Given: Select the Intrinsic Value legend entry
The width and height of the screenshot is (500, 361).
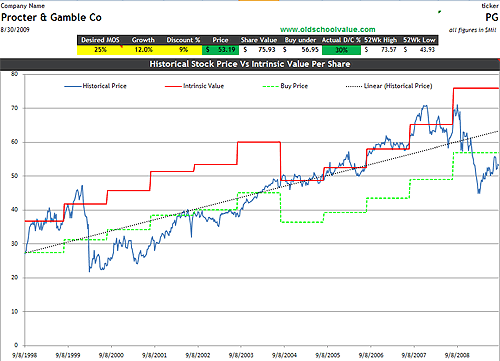Looking at the screenshot, I should (194, 86).
